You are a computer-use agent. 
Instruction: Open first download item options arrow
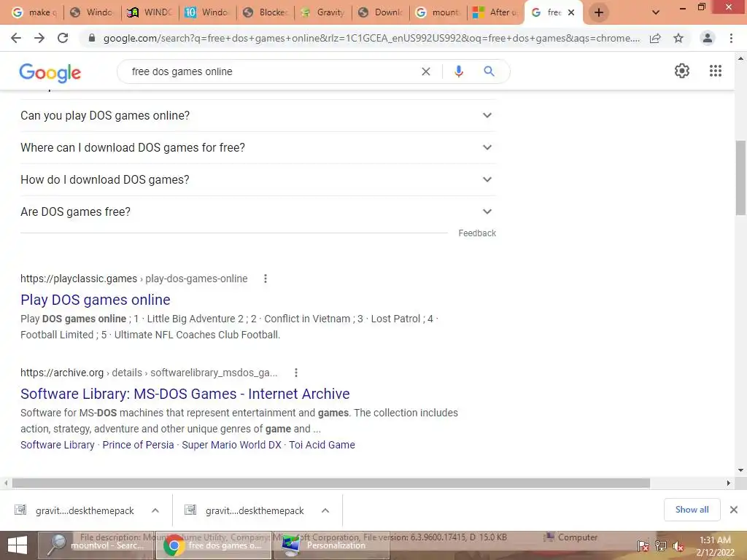pos(155,510)
